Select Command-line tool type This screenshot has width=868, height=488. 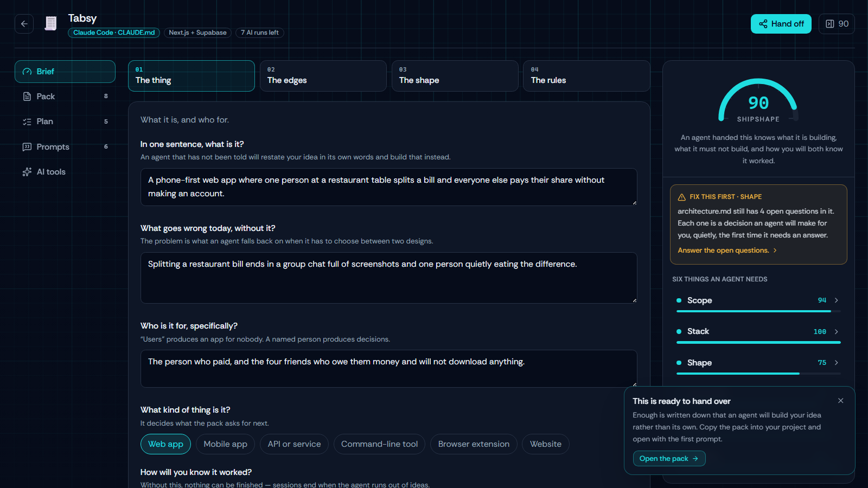click(379, 444)
